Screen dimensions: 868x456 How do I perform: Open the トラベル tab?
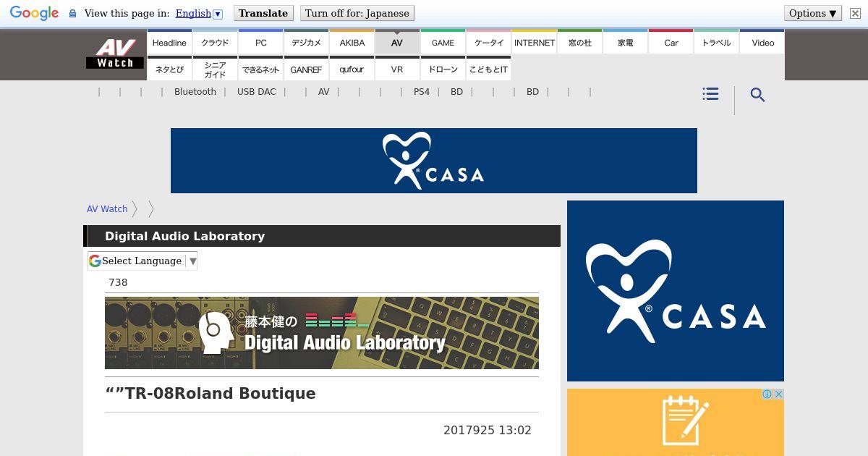click(x=716, y=42)
